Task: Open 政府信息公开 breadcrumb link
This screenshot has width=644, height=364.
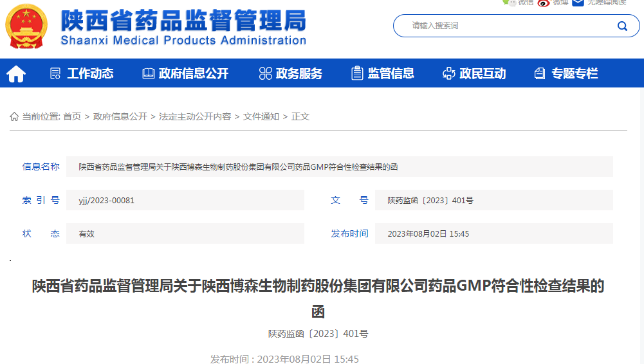Action: coord(120,116)
